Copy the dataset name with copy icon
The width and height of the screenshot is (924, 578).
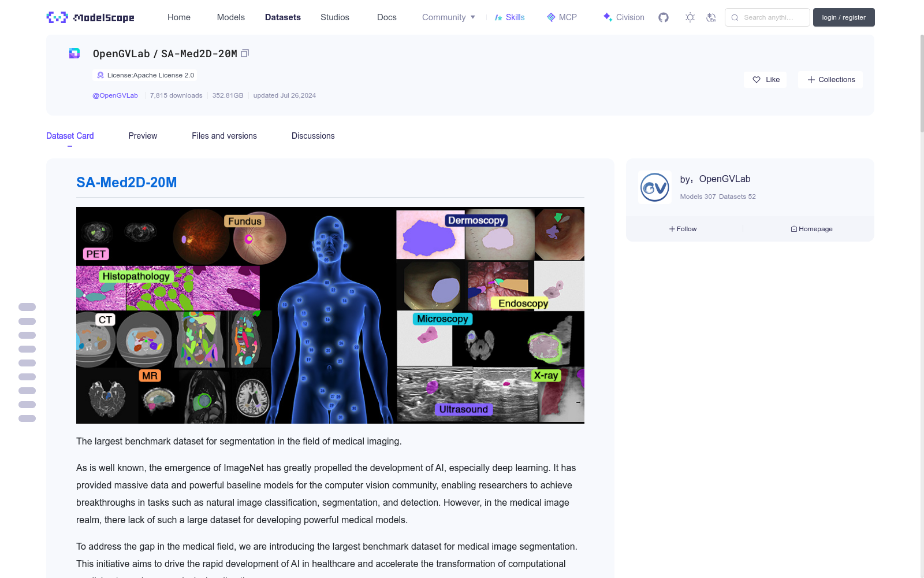click(x=245, y=53)
